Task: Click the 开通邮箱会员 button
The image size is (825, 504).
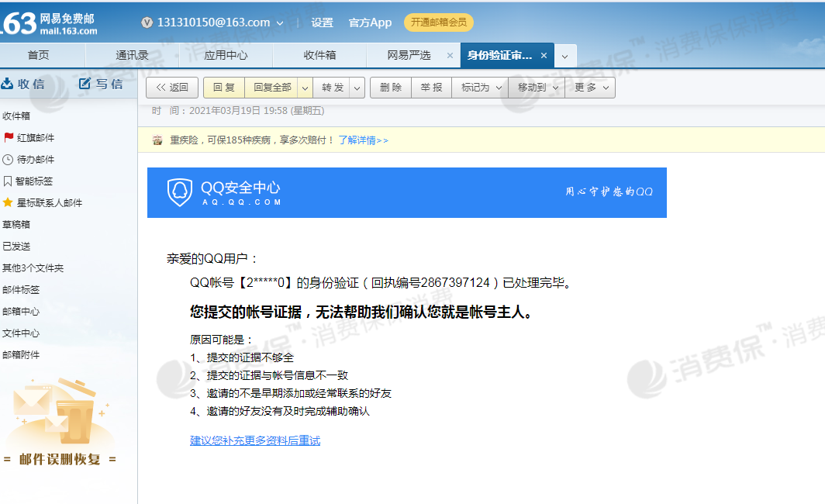Action: tap(439, 23)
